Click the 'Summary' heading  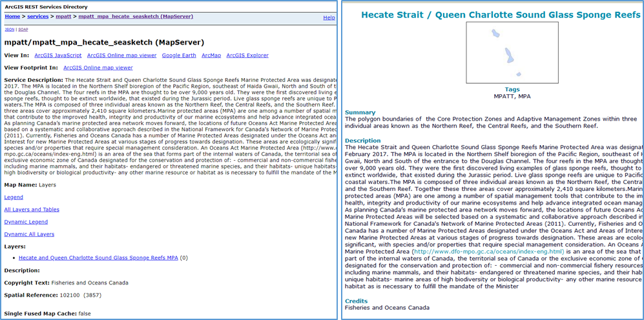(360, 112)
